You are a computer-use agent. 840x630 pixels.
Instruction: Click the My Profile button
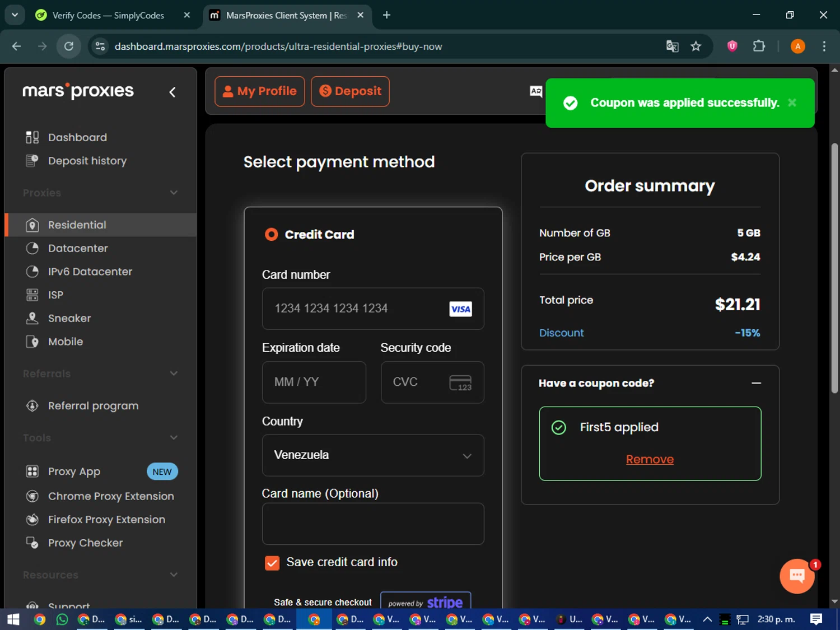pyautogui.click(x=260, y=91)
